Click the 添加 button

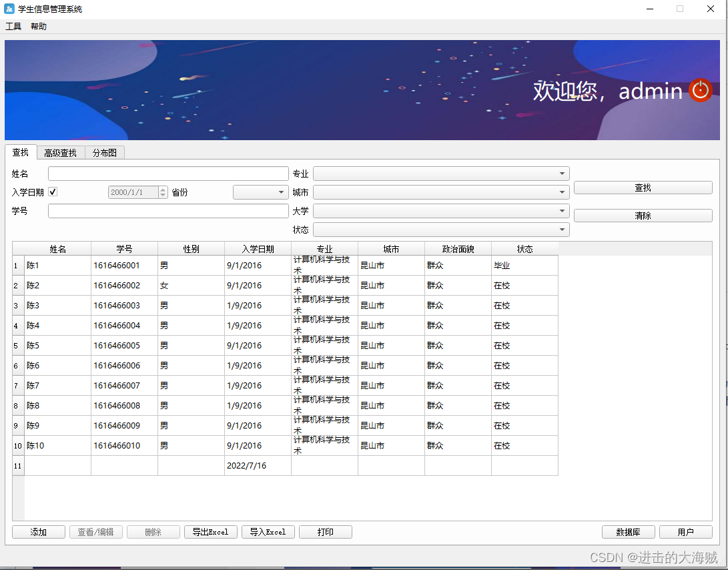point(39,532)
